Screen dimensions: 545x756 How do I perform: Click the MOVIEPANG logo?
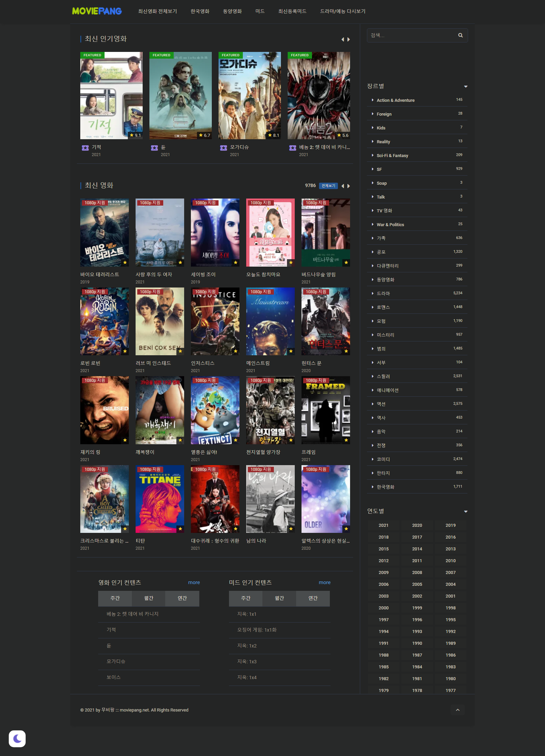[x=97, y=11]
